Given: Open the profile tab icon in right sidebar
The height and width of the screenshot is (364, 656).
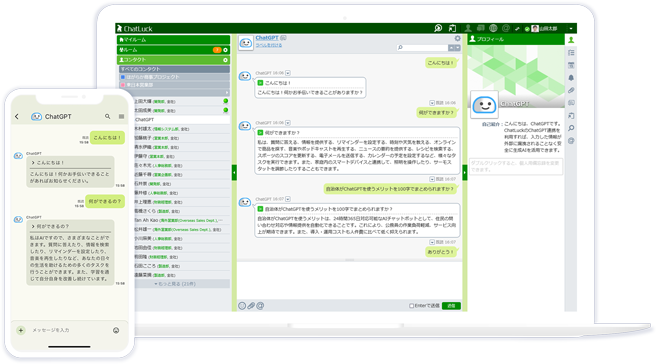Looking at the screenshot, I should click(x=571, y=40).
